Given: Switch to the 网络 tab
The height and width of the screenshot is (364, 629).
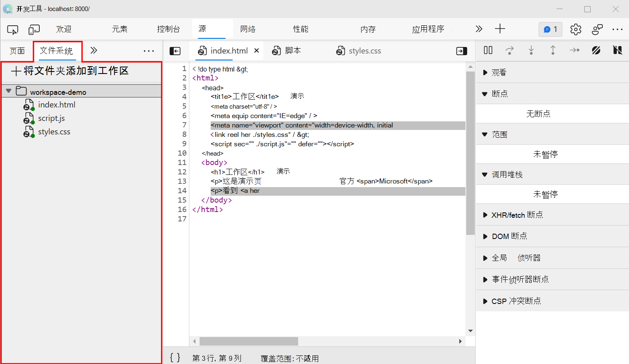Looking at the screenshot, I should (248, 29).
